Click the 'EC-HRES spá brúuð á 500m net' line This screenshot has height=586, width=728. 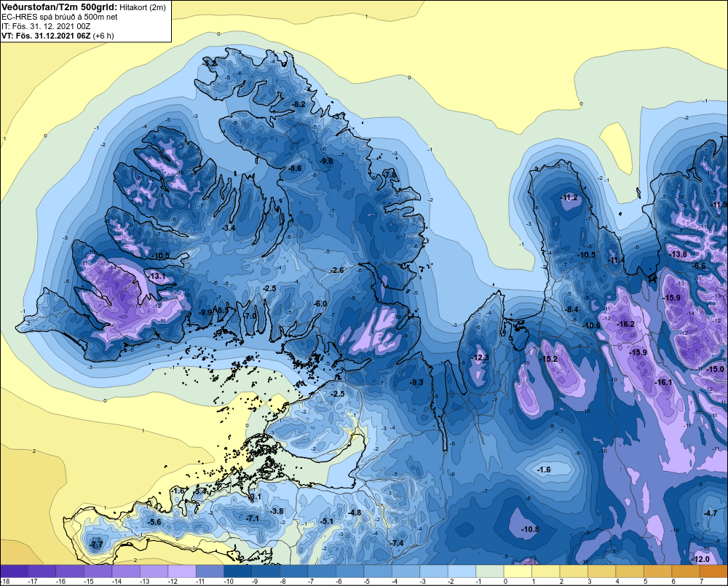59,17
